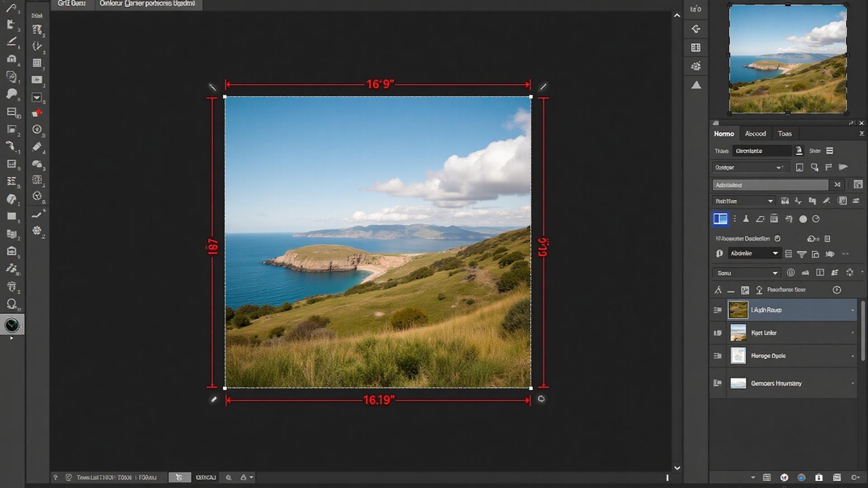Select the Lasso tool in the left toolbar

[12, 94]
